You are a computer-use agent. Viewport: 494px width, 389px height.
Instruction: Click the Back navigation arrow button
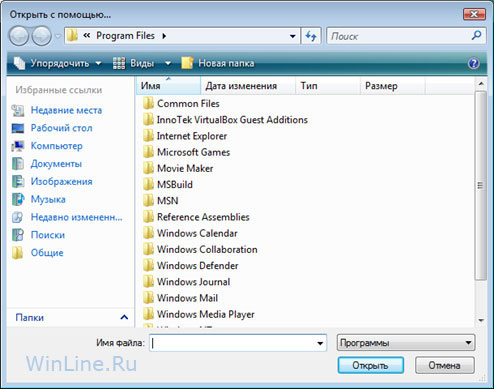point(19,36)
